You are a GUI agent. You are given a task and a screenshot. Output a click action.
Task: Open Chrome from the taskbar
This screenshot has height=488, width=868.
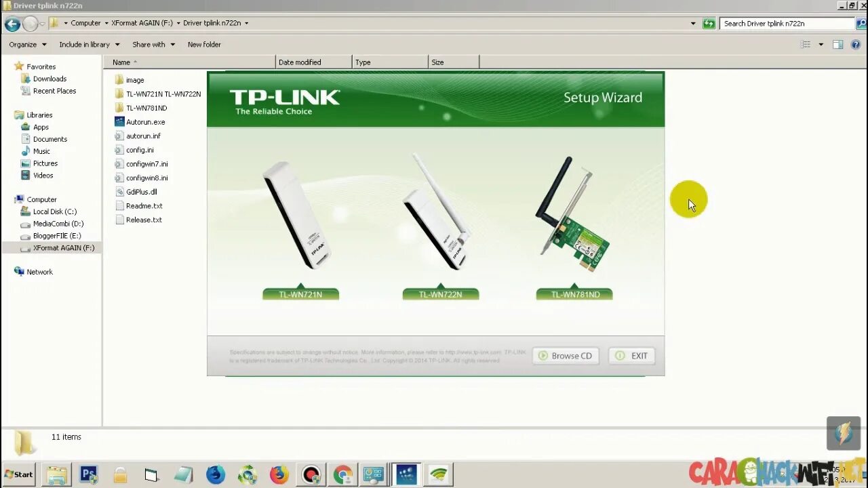tap(342, 474)
